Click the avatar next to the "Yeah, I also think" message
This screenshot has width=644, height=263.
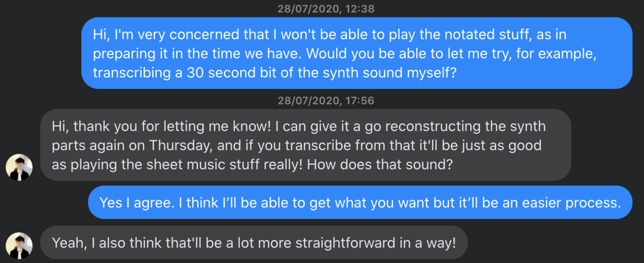pos(19,246)
